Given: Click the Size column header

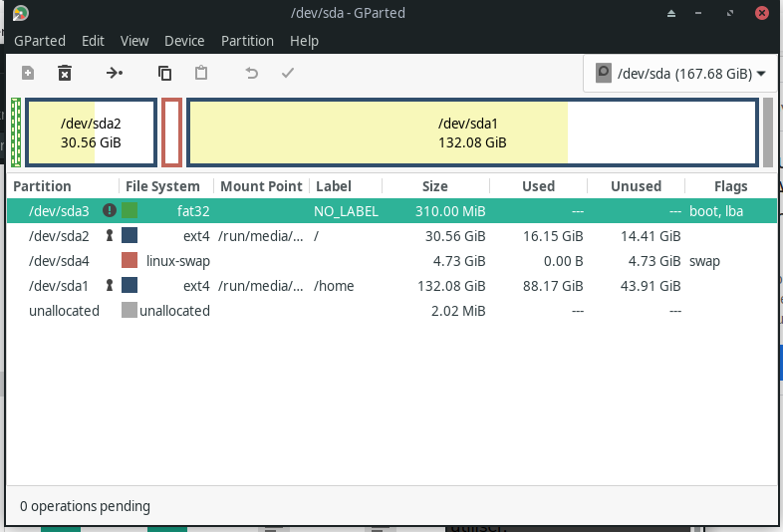Looking at the screenshot, I should tap(435, 186).
